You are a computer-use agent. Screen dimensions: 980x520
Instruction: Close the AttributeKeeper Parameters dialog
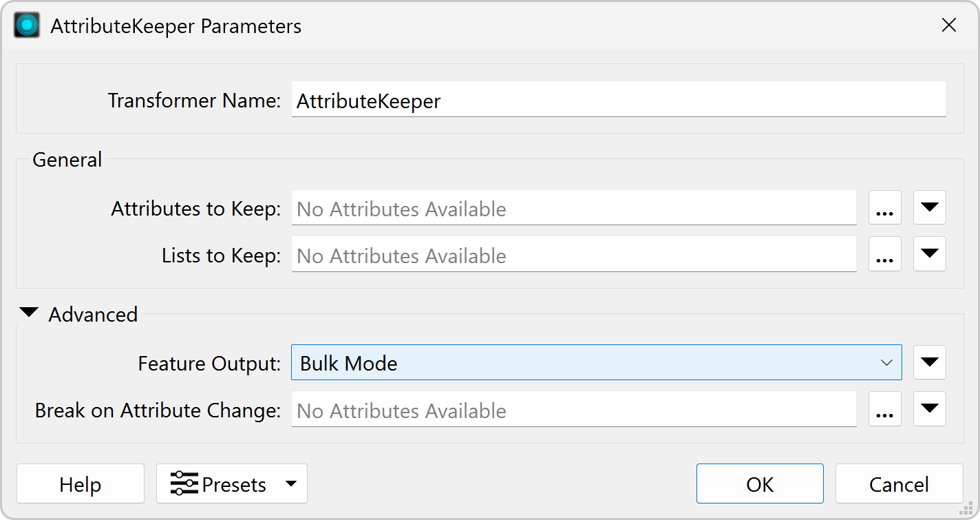pyautogui.click(x=949, y=25)
